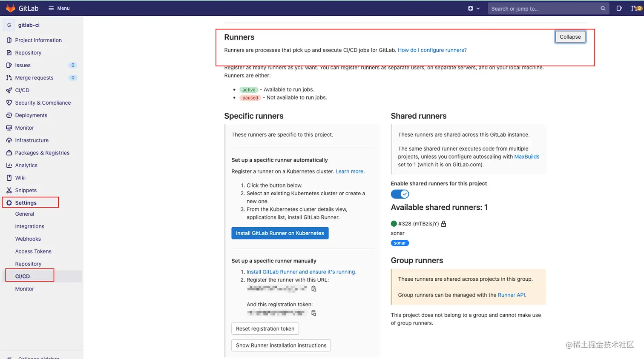Screen dimensions: 644x359
Task: Open Security & Compliance section
Action: pos(43,103)
